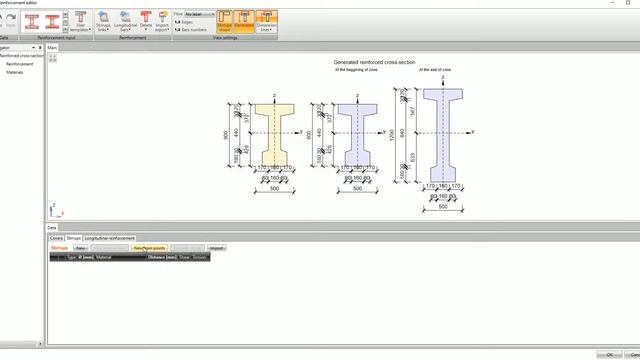This screenshot has height=360, width=640.
Task: Click the stirrups Import button
Action: click(216, 248)
